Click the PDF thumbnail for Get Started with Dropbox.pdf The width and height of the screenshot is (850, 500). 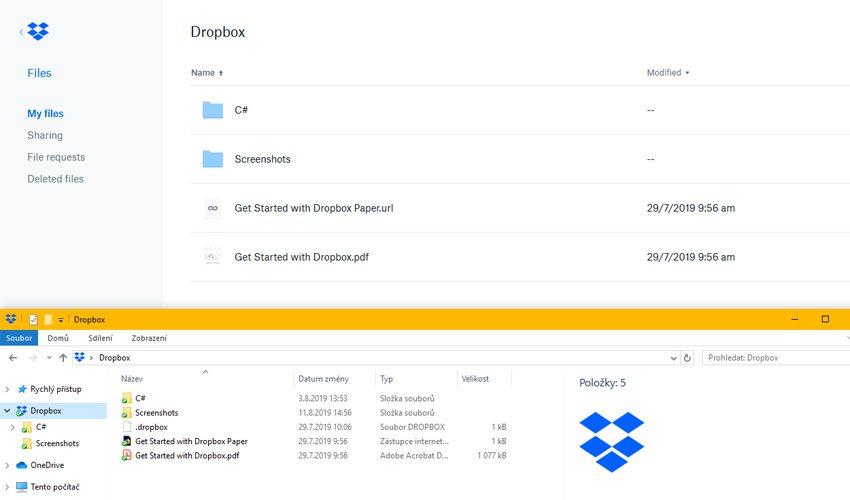[212, 257]
